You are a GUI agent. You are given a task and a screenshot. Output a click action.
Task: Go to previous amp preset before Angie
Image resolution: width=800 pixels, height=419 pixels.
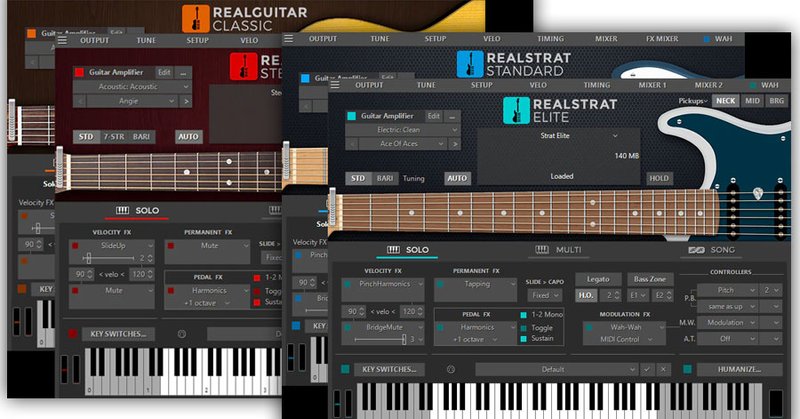pos(79,101)
